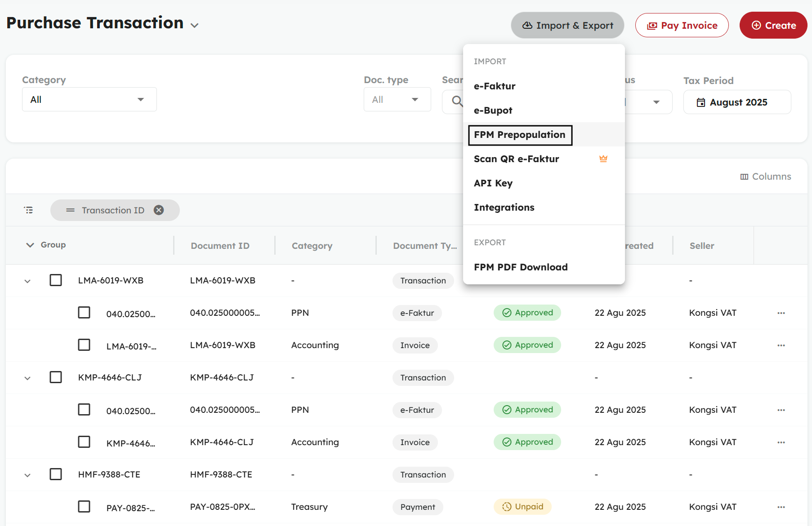812x526 pixels.
Task: Check the HMF-9388-CTE group checkbox
Action: (x=56, y=474)
